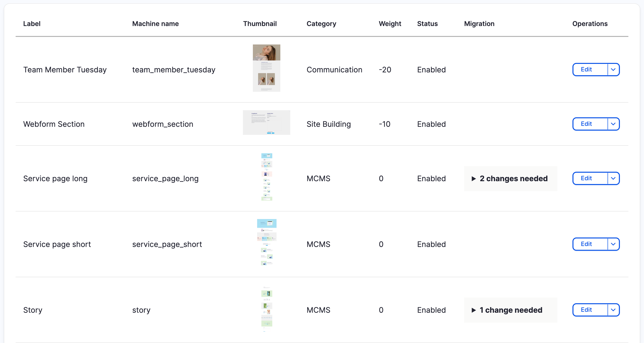Select 'service_page_long' machine name

tap(165, 179)
